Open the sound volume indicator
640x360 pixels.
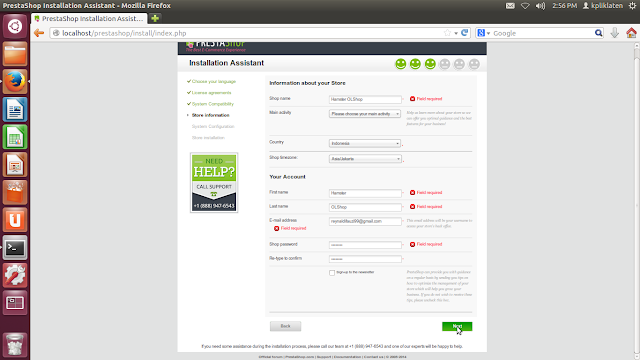(x=540, y=6)
